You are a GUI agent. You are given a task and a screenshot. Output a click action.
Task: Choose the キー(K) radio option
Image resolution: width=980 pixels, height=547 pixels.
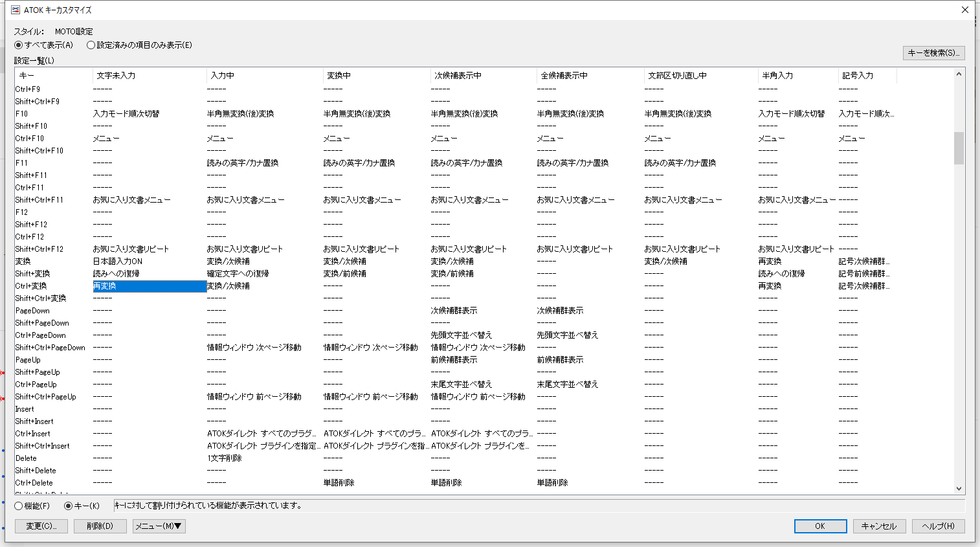coord(82,506)
